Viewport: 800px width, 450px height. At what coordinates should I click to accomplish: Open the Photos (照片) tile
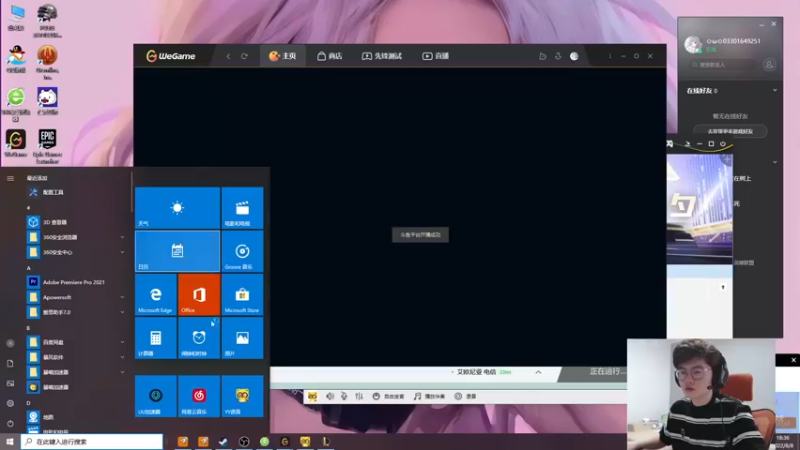pyautogui.click(x=242, y=338)
